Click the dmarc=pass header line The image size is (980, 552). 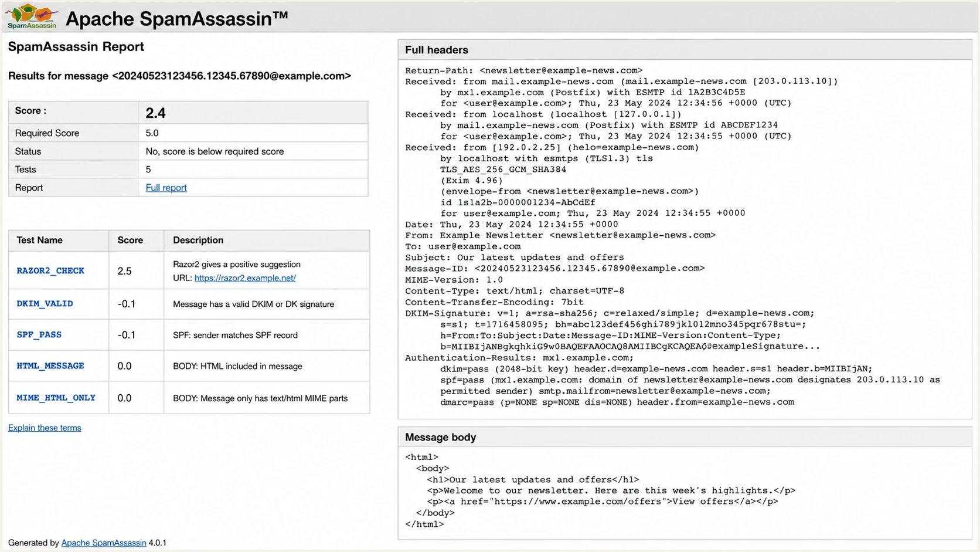617,402
